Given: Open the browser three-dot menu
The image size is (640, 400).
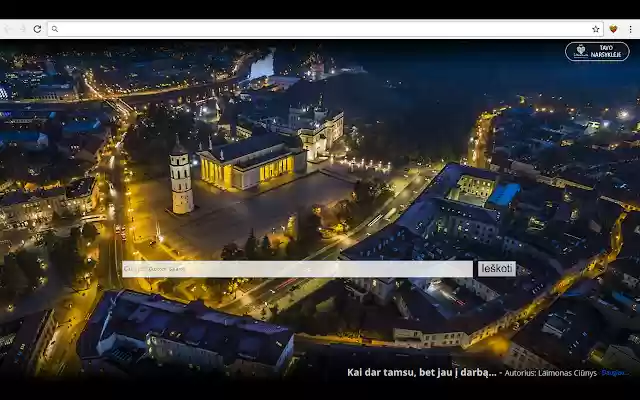Looking at the screenshot, I should click(x=631, y=29).
